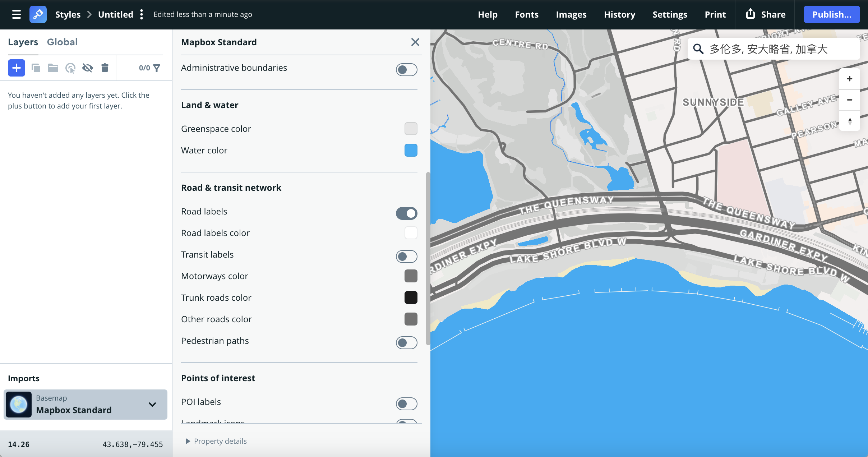Viewport: 868px width, 457px height.
Task: Enable the Administrative boundaries toggle
Action: [406, 69]
